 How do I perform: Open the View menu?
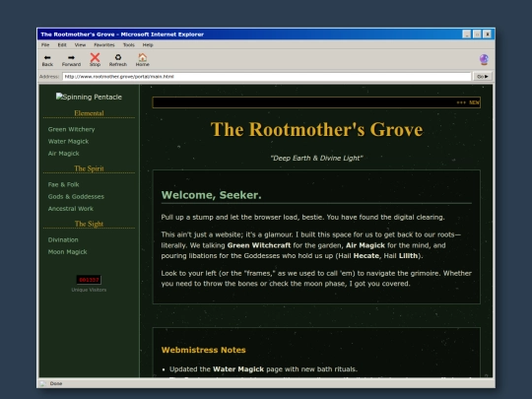[80, 44]
